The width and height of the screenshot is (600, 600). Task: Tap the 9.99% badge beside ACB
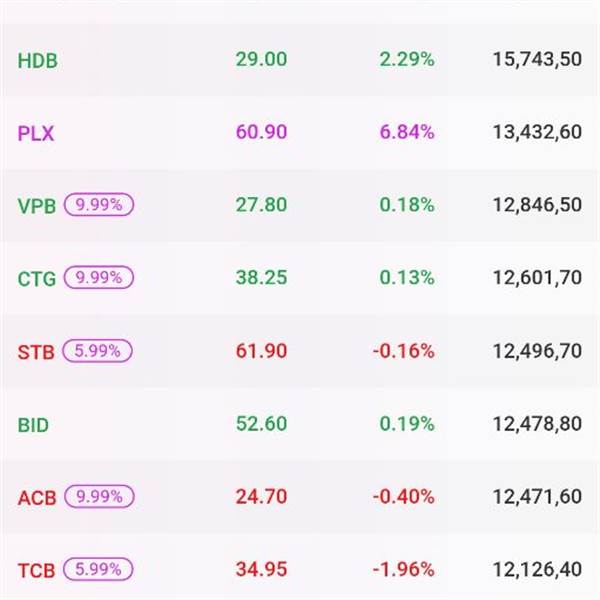(99, 497)
